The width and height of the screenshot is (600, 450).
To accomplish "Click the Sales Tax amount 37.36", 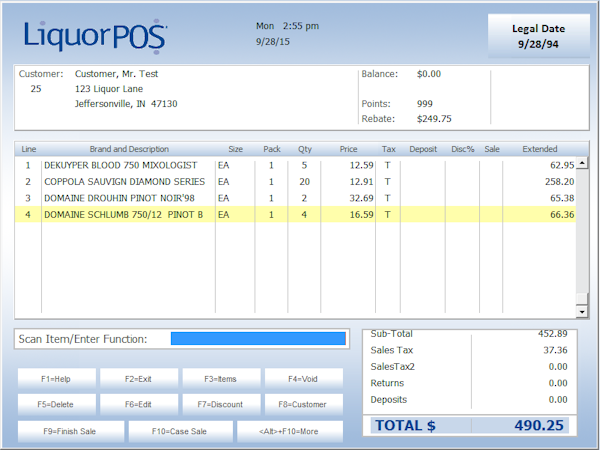I will [555, 350].
